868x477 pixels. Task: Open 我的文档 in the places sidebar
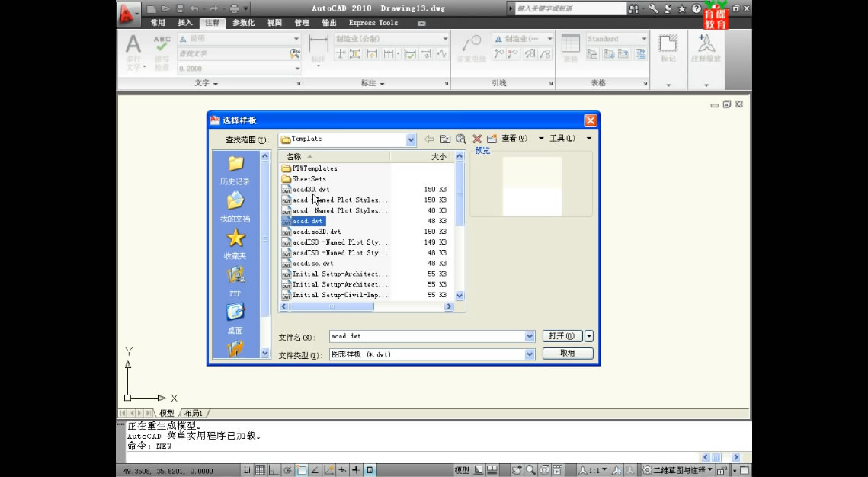coord(235,207)
